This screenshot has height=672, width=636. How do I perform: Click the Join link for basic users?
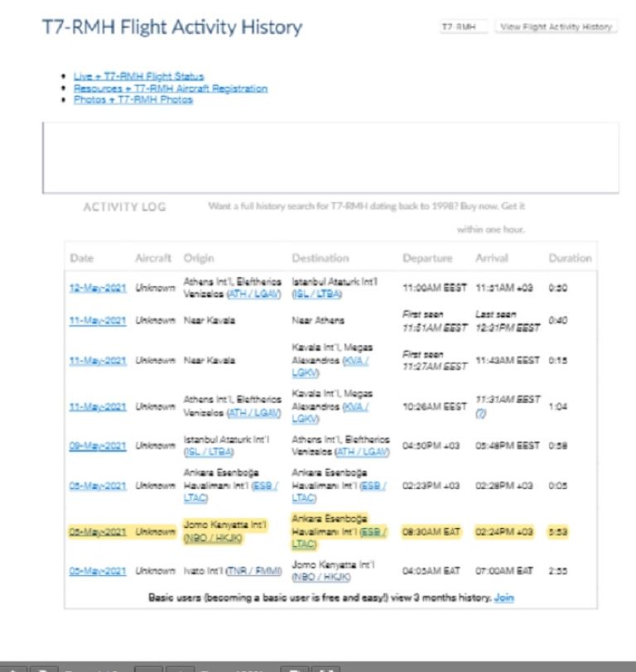click(503, 597)
